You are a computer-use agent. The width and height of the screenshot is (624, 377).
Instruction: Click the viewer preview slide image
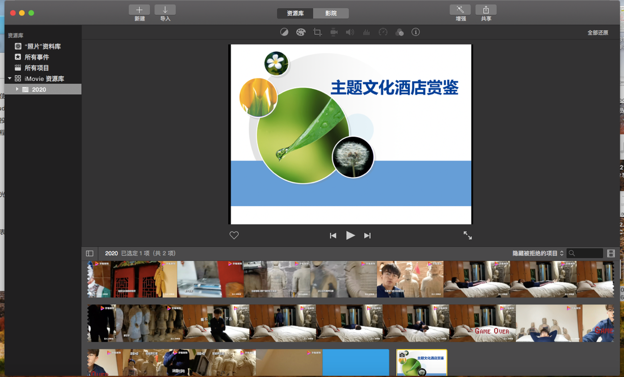tap(351, 134)
